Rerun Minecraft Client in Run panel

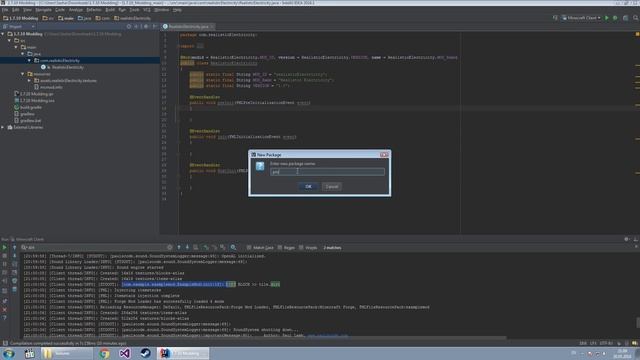coord(4,247)
